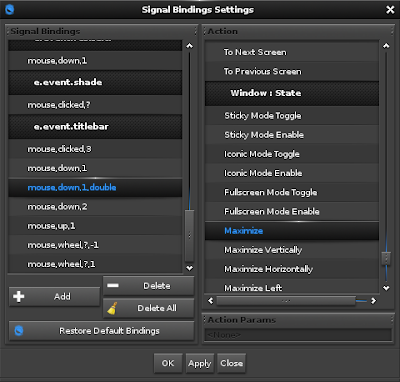Click the e.event.shade group header
This screenshot has height=382, width=400.
click(x=95, y=82)
